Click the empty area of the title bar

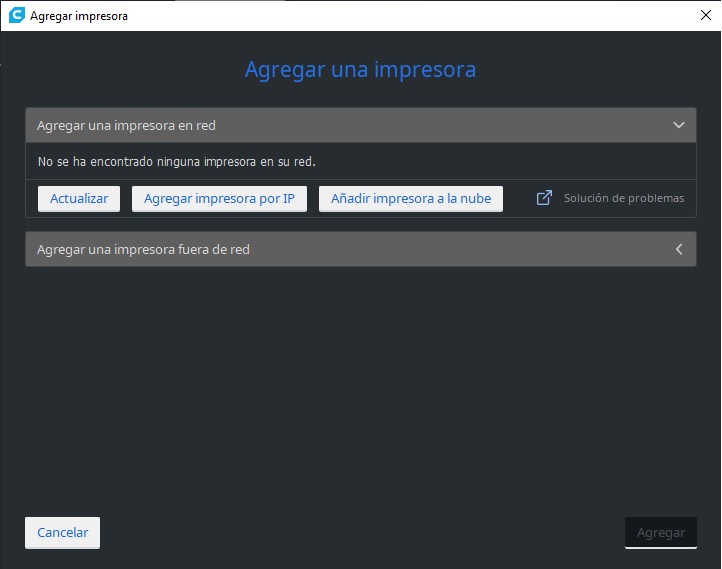[400, 16]
